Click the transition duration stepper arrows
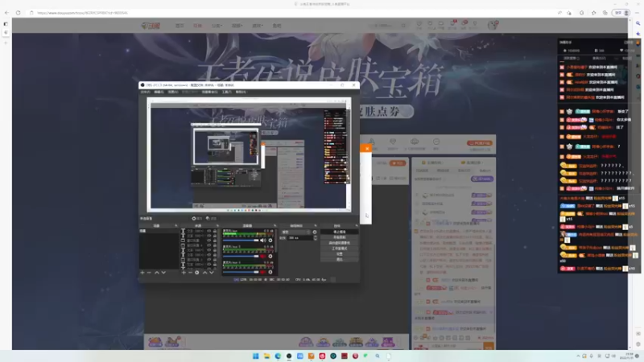The image size is (644, 362). (x=315, y=238)
